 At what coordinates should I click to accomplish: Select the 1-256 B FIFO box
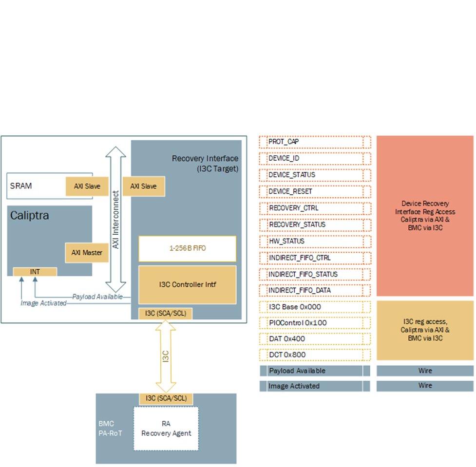187,248
